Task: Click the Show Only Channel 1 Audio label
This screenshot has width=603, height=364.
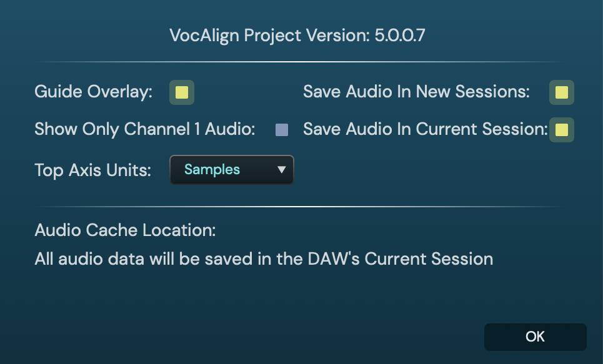Action: coord(144,130)
